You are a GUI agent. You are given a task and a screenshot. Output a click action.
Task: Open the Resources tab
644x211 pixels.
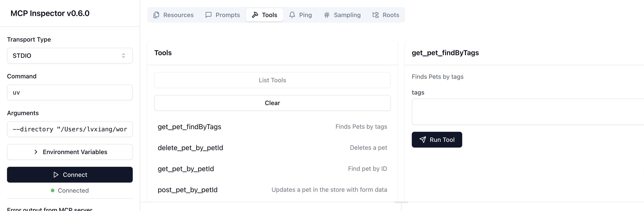173,15
